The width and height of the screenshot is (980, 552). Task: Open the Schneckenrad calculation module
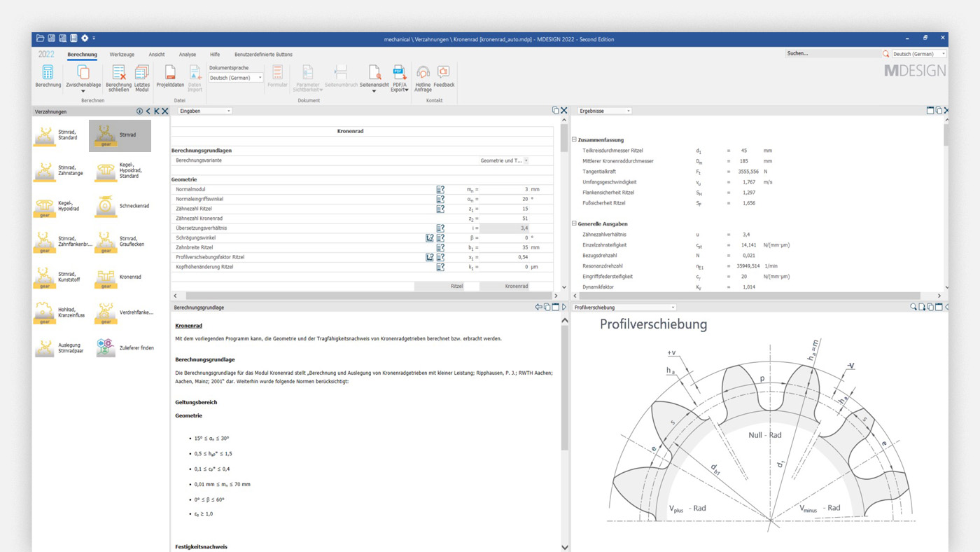pos(105,207)
